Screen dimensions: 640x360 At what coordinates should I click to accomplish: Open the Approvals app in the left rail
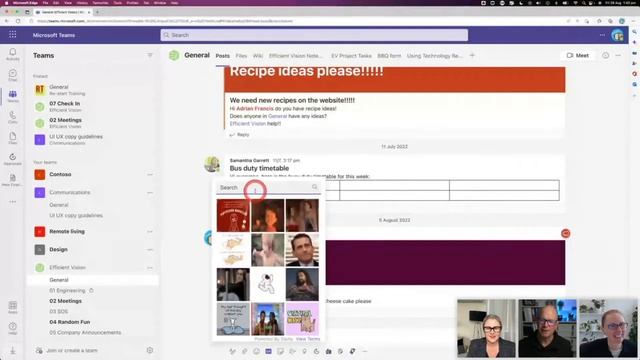point(13,159)
